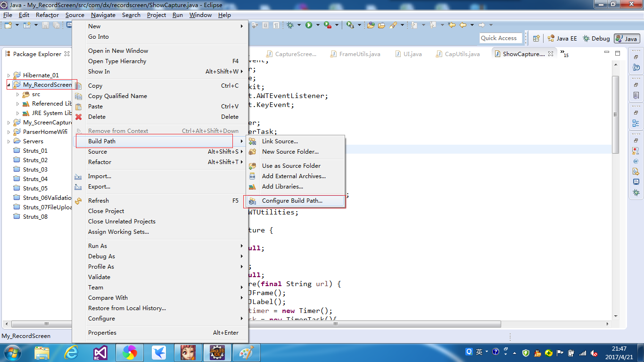The width and height of the screenshot is (644, 362).
Task: Select the Struts_03 project
Action: (x=30, y=170)
